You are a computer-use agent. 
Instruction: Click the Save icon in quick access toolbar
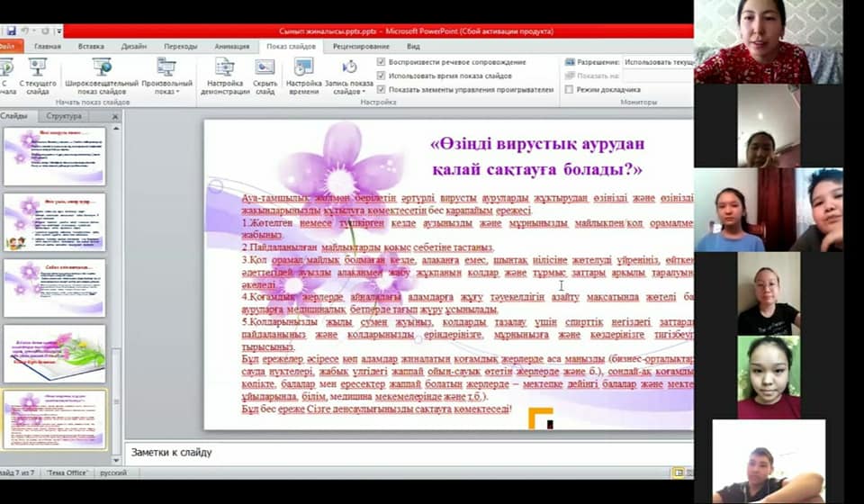(x=11, y=31)
